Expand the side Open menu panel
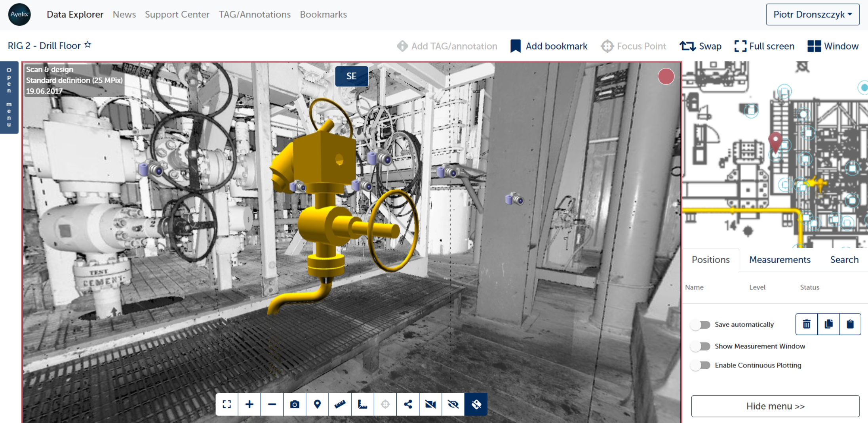The image size is (868, 423). 9,97
